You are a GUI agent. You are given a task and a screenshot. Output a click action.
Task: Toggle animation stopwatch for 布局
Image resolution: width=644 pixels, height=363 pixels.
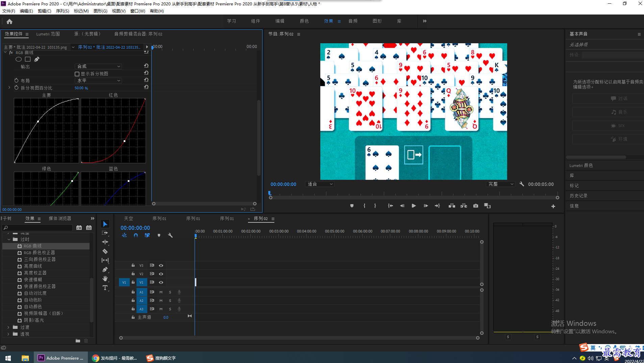pos(16,80)
